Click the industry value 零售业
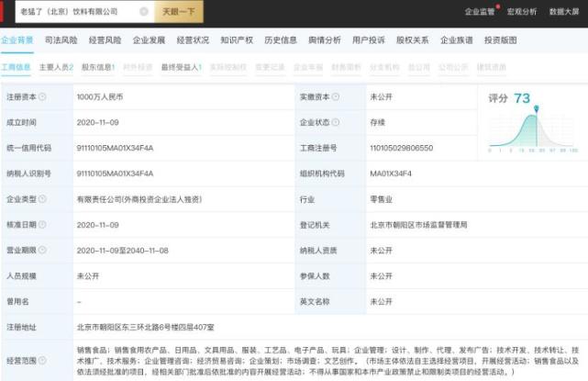 pyautogui.click(x=381, y=199)
